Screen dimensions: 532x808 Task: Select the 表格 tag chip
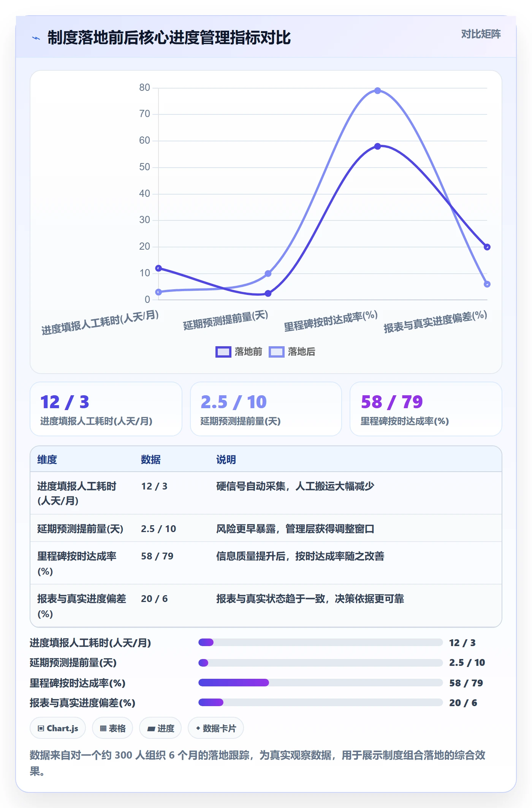coord(112,728)
